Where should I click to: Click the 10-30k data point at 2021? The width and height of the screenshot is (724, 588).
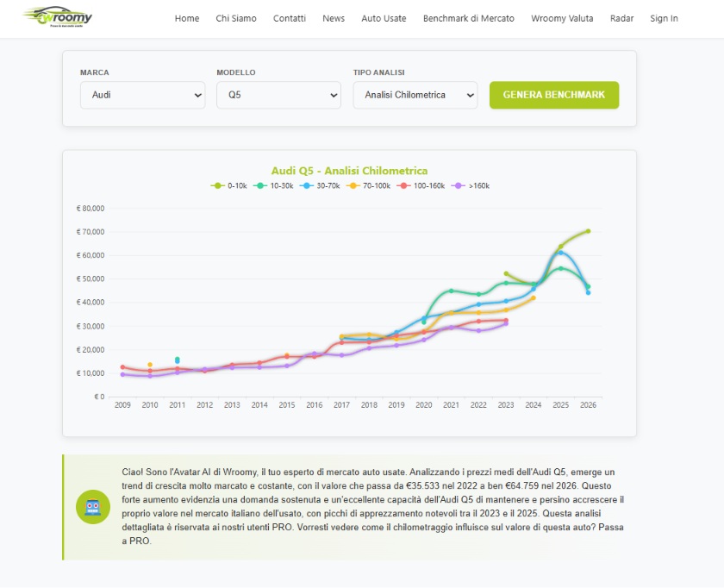451,291
